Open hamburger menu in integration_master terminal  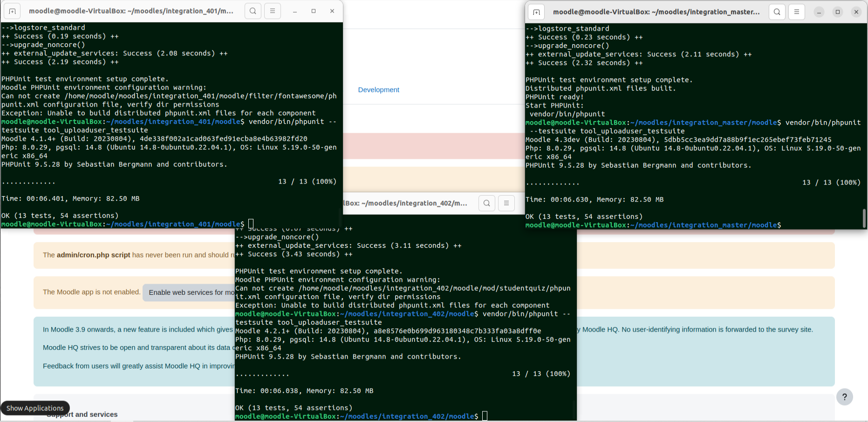(x=797, y=12)
